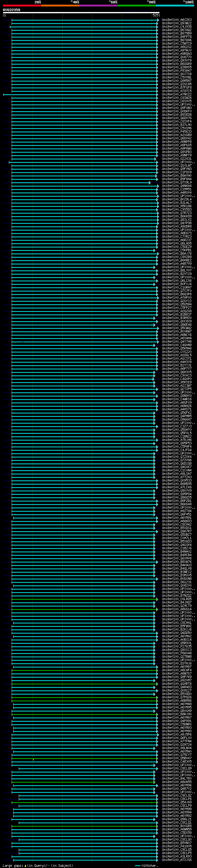Click hit UniRef100_B2YI31

177,365
